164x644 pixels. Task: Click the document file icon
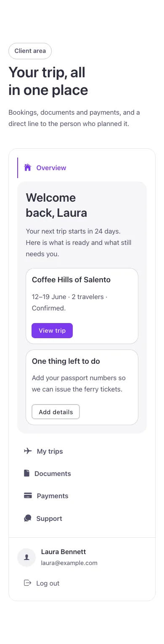(27, 473)
